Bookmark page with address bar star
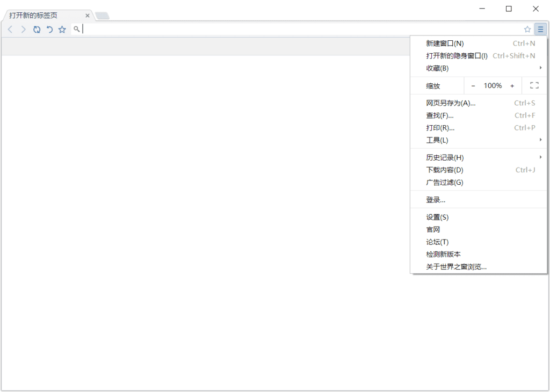The image size is (550, 392). click(x=527, y=30)
